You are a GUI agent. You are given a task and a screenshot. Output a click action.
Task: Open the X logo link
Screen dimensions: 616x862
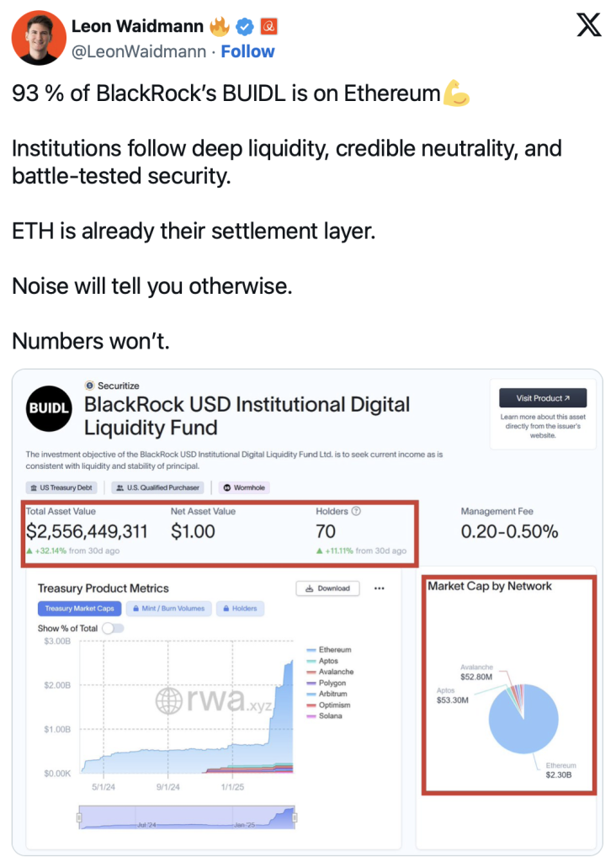588,25
